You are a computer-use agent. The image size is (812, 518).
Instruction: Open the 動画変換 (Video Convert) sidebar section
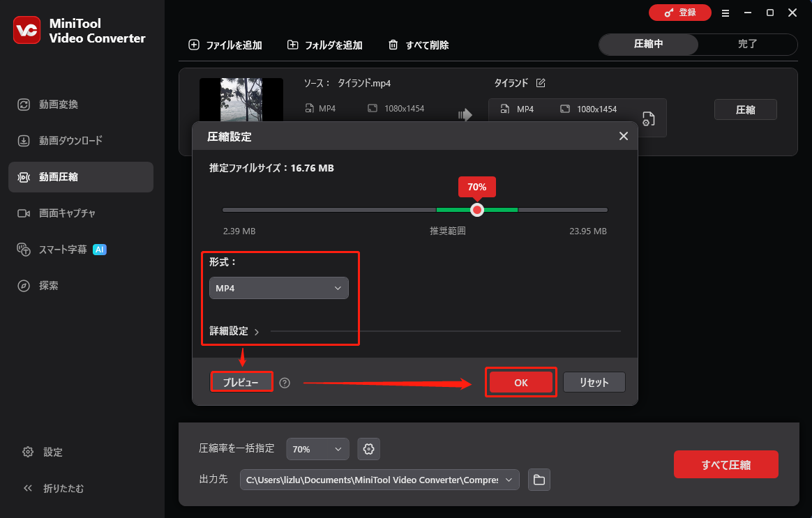[59, 104]
